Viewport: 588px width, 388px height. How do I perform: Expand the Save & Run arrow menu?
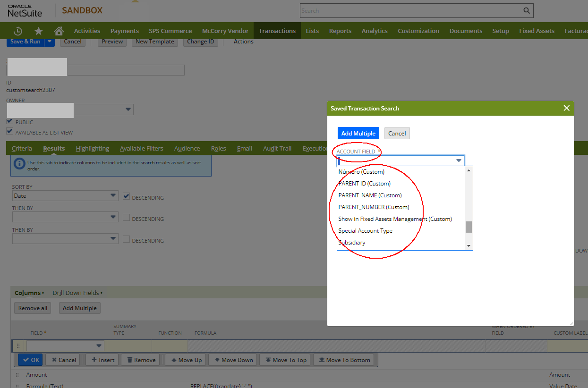pos(50,42)
